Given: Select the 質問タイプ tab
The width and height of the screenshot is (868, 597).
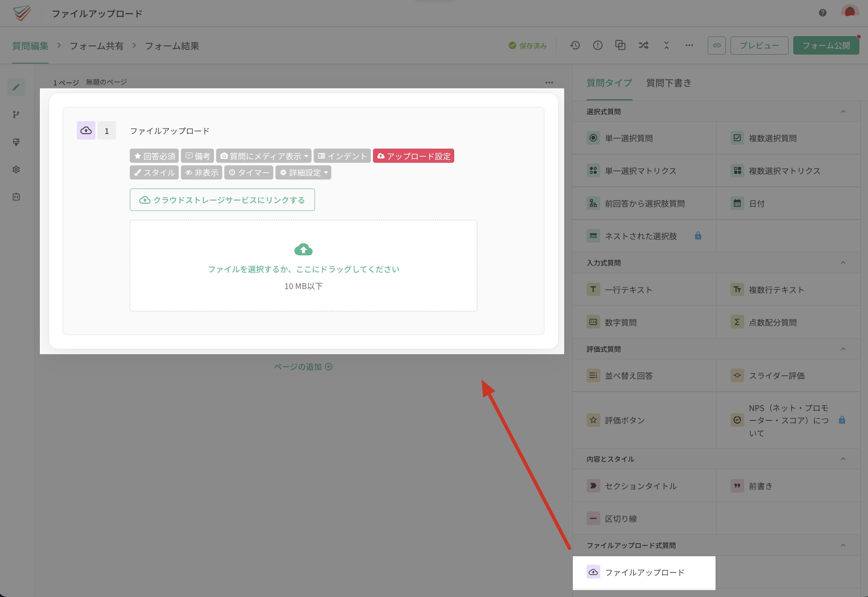Looking at the screenshot, I should 609,83.
